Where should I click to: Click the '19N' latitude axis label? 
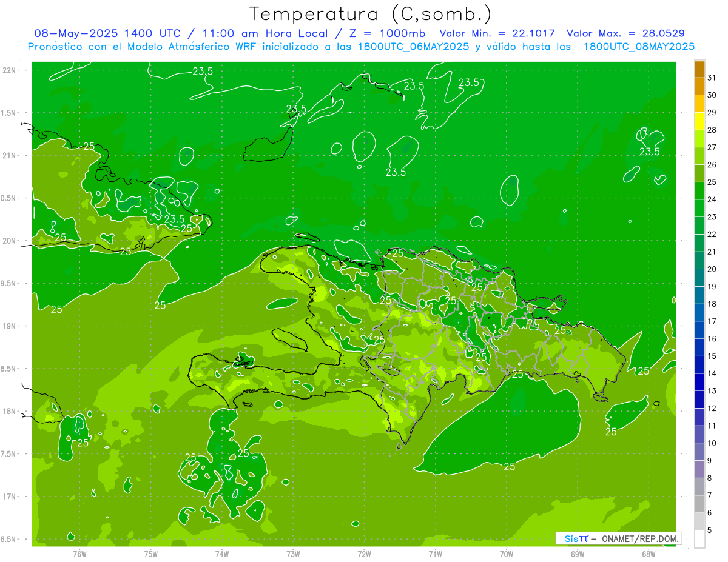coord(10,326)
